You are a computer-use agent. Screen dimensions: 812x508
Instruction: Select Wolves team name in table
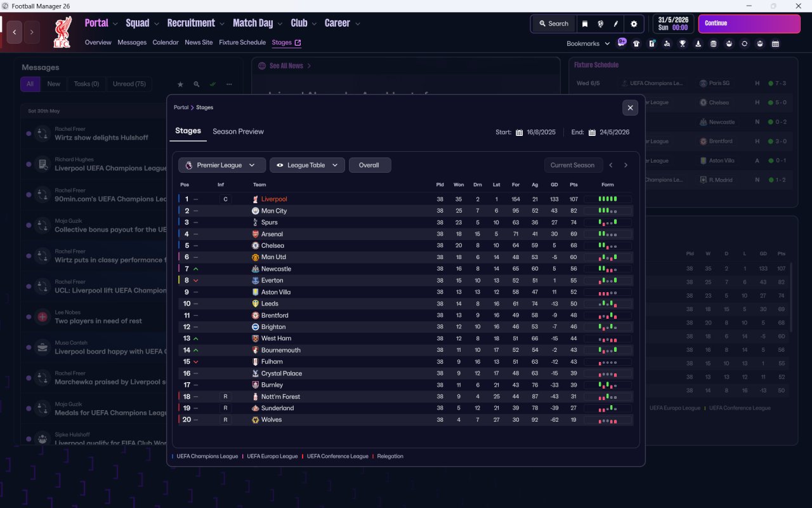272,420
